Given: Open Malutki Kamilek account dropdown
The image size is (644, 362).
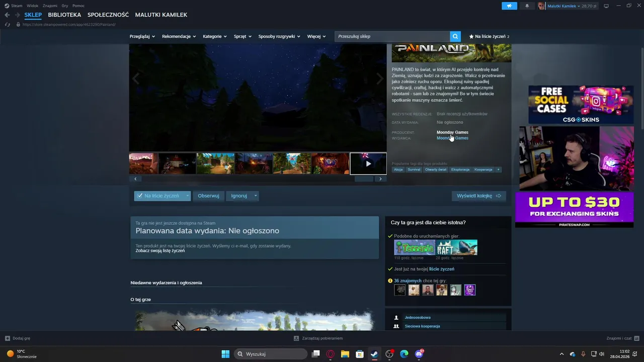Looking at the screenshot, I should 564,6.
